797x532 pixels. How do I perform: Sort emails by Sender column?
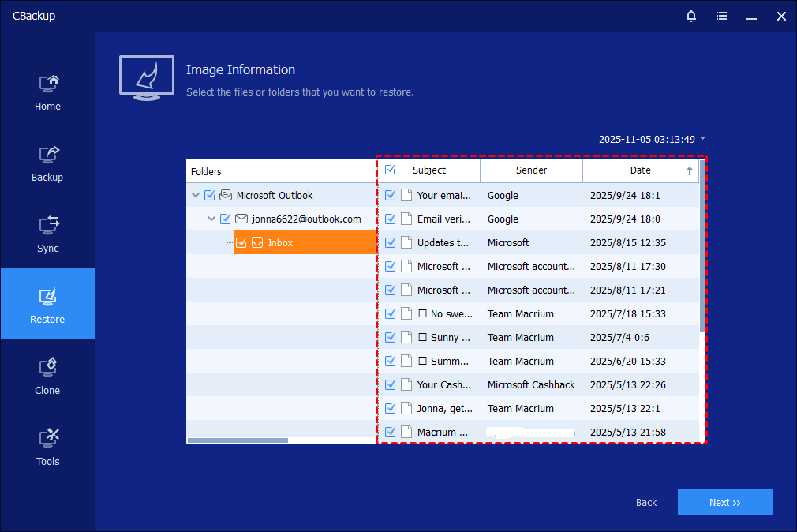pyautogui.click(x=531, y=170)
